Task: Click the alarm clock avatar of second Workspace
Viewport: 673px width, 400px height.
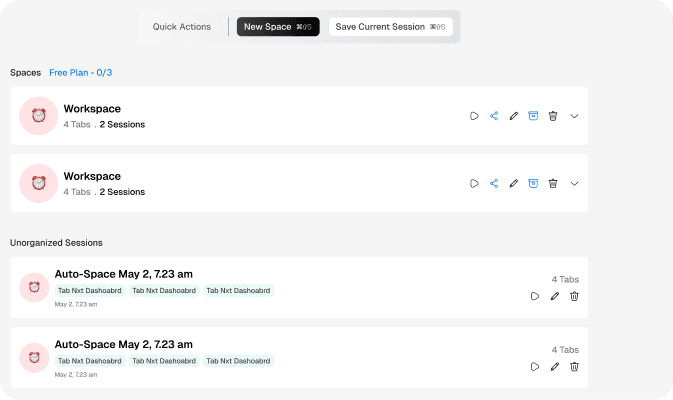Action: [39, 183]
